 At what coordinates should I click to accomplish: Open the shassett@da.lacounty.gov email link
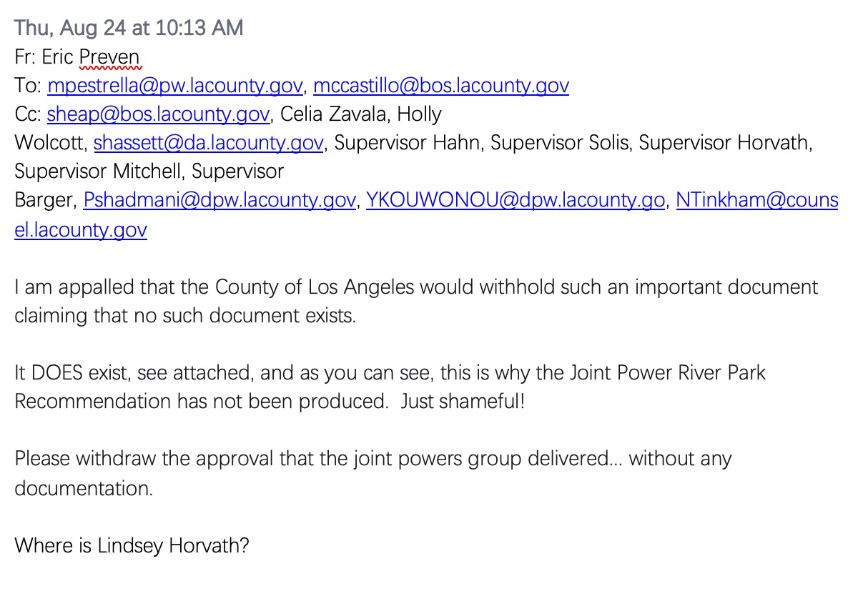(x=208, y=143)
